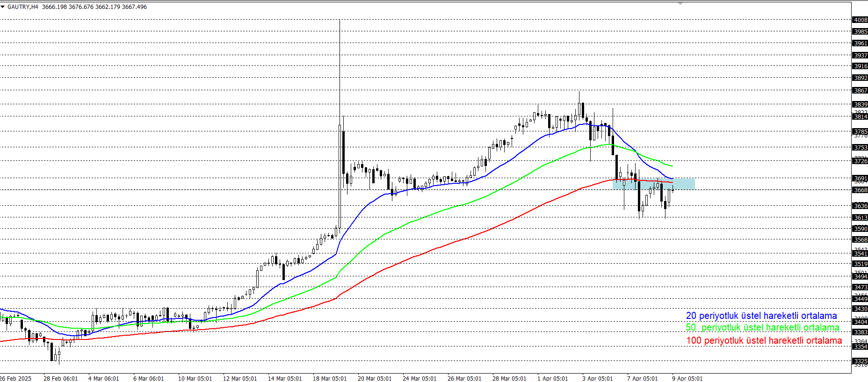Click the gray chart shift triangle marker
The height and width of the screenshot is (382, 868).
point(680,3)
